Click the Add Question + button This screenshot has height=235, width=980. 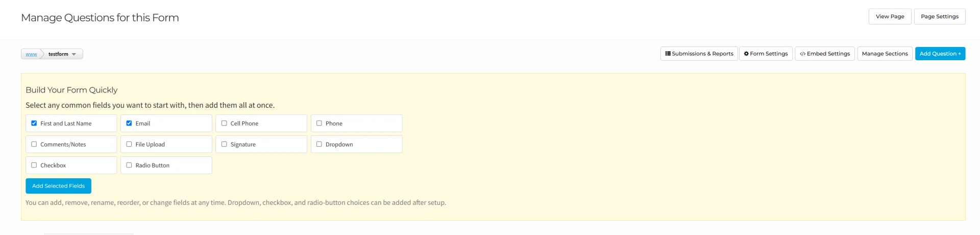940,54
